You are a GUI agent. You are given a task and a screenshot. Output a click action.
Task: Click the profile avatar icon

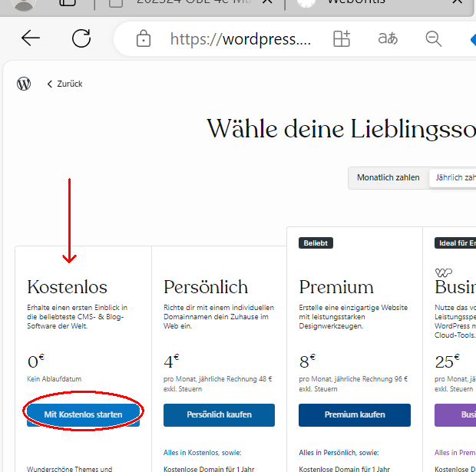pos(24,4)
